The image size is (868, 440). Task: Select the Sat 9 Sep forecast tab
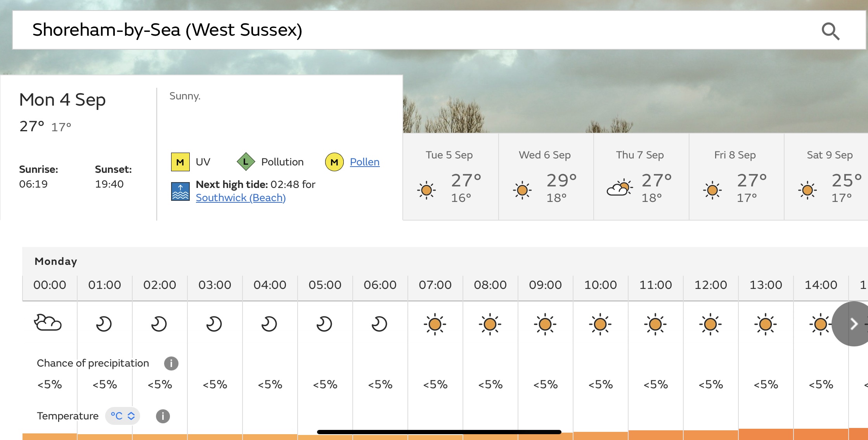tap(826, 177)
